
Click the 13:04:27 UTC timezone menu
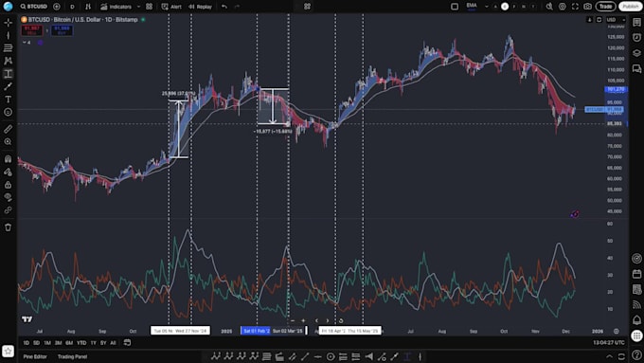pos(609,343)
